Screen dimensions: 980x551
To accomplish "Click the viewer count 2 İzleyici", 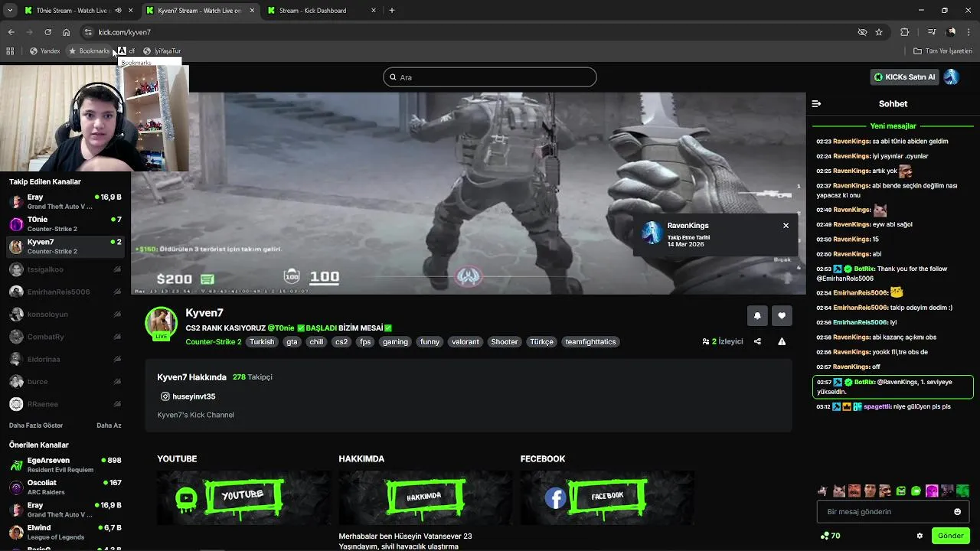I will [722, 341].
